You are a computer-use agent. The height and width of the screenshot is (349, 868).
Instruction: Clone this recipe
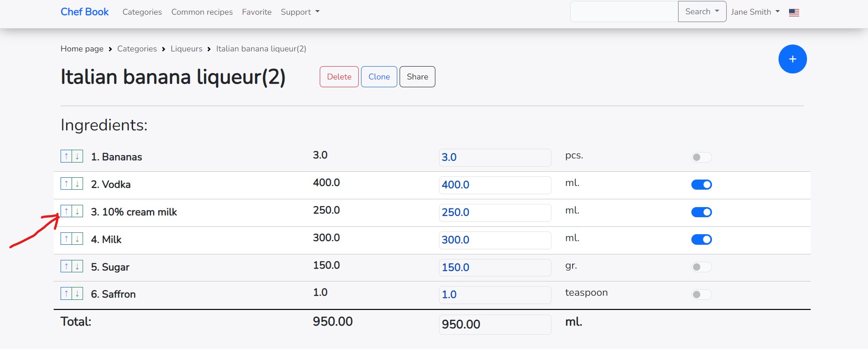click(379, 77)
